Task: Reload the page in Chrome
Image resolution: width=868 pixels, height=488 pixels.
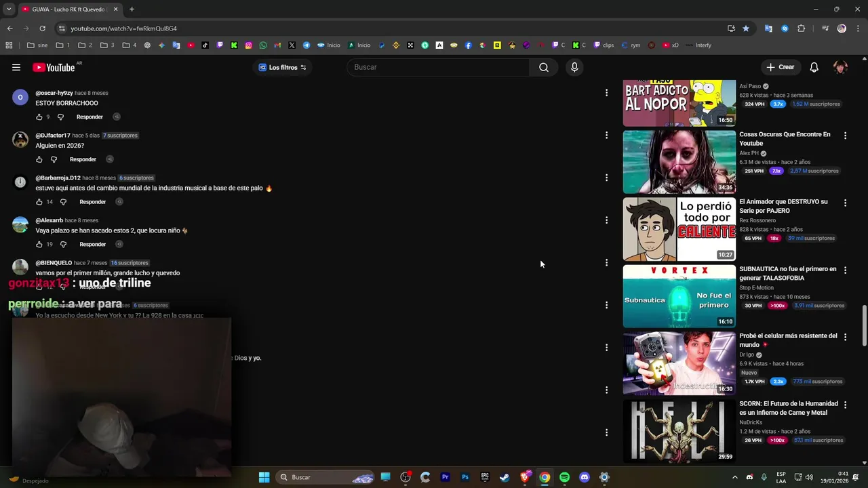Action: [x=42, y=28]
